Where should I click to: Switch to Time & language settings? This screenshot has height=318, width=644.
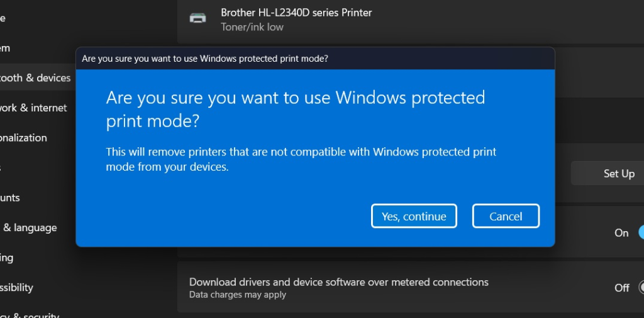click(x=28, y=228)
